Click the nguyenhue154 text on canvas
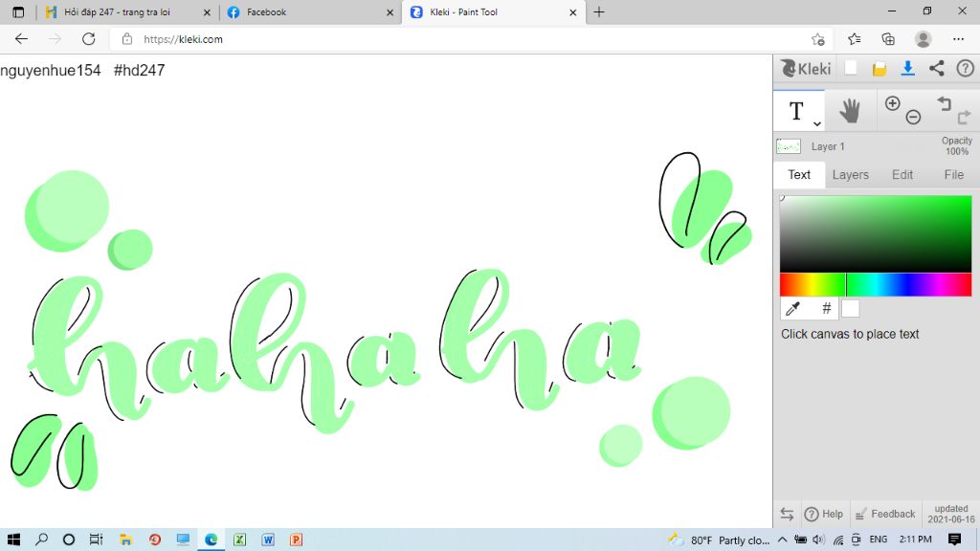The width and height of the screenshot is (980, 551). 51,70
